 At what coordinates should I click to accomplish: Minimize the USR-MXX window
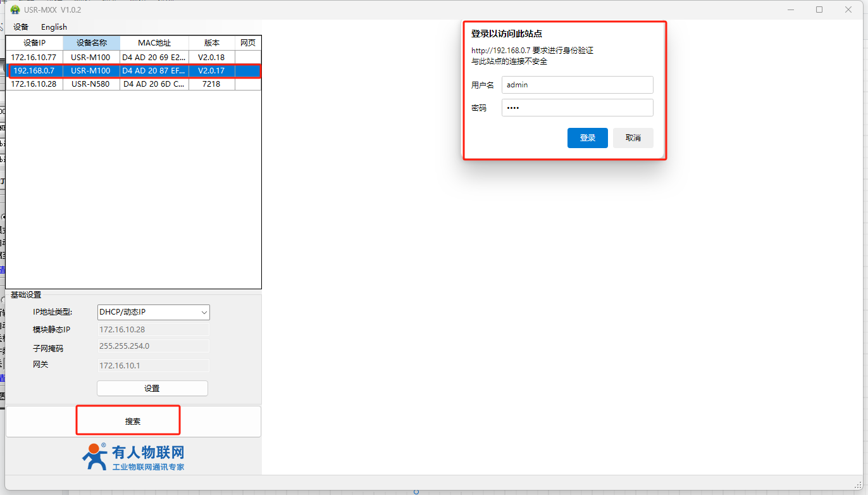791,9
